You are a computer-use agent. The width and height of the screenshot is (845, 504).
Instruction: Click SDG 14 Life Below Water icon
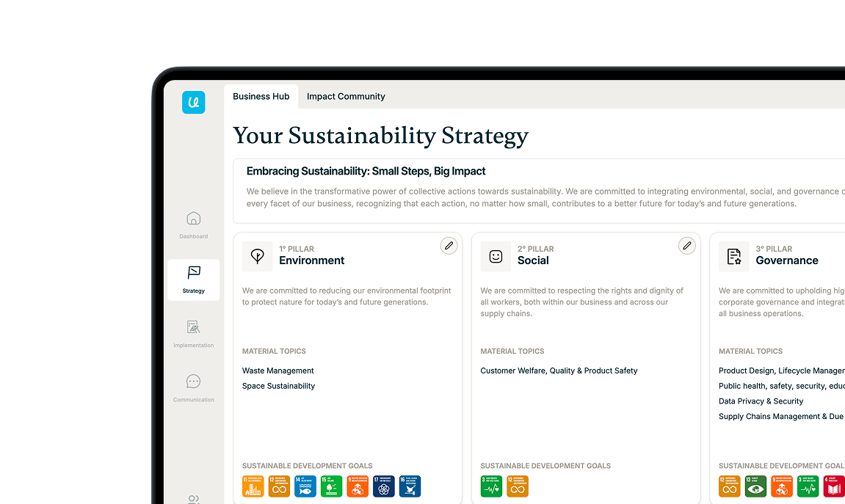tap(305, 486)
